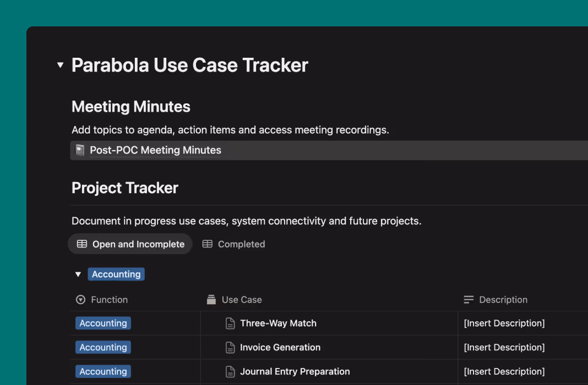Click the Accounting tag in Invoice Generation row
Screen dimensions: 588x385
pyautogui.click(x=103, y=348)
